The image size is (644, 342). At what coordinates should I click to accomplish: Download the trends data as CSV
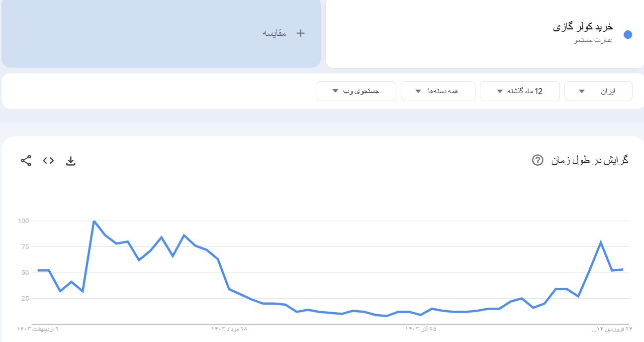pyautogui.click(x=70, y=161)
